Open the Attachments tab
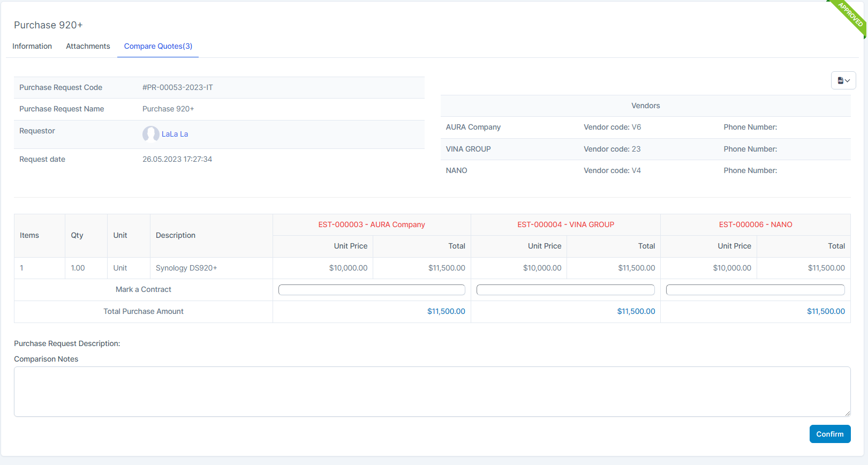This screenshot has height=465, width=868. tap(88, 46)
